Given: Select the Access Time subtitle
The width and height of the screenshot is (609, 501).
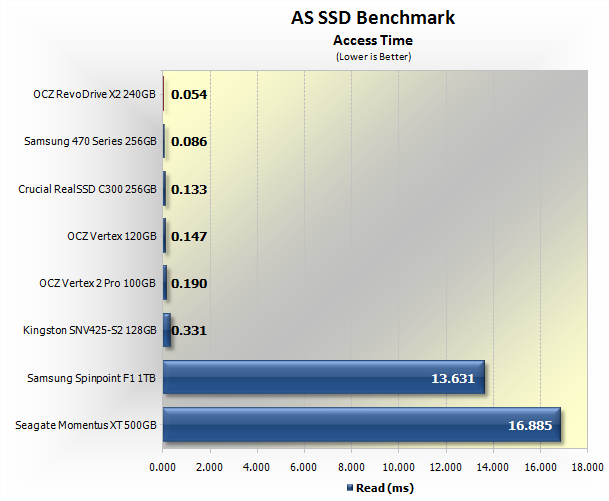Looking at the screenshot, I should point(373,40).
